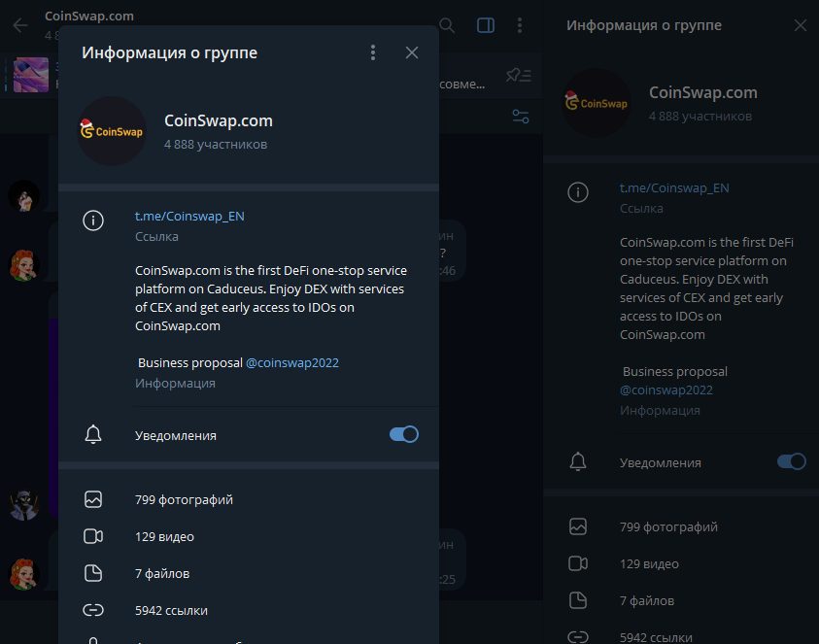Close the center group info dialog

(412, 52)
